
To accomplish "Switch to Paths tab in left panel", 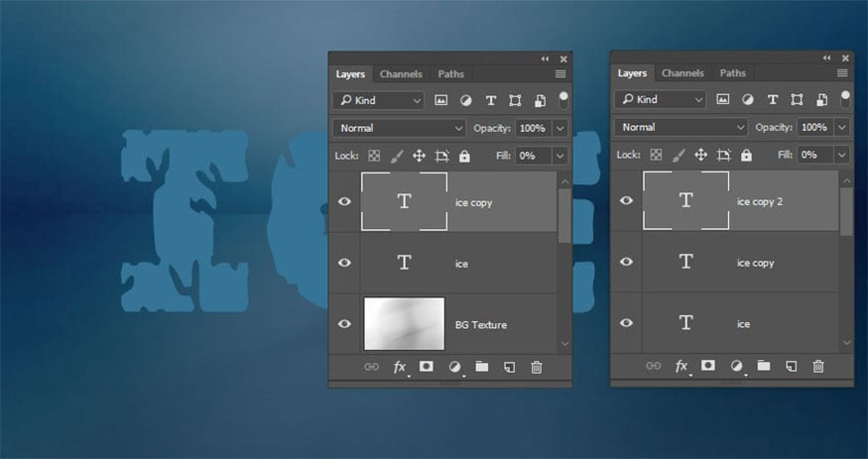I will coord(450,74).
